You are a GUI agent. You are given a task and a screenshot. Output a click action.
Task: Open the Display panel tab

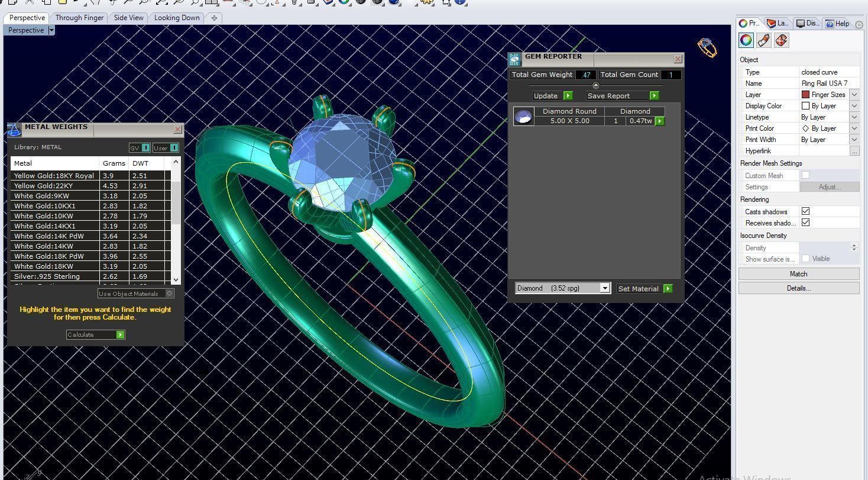pyautogui.click(x=808, y=24)
